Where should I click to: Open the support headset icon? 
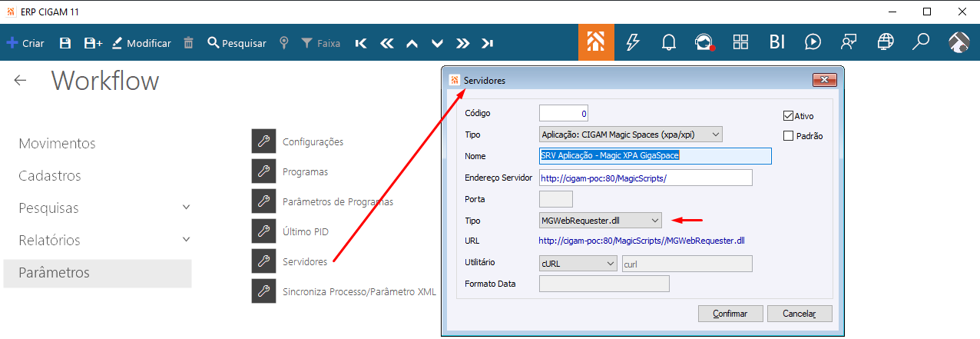click(x=704, y=42)
